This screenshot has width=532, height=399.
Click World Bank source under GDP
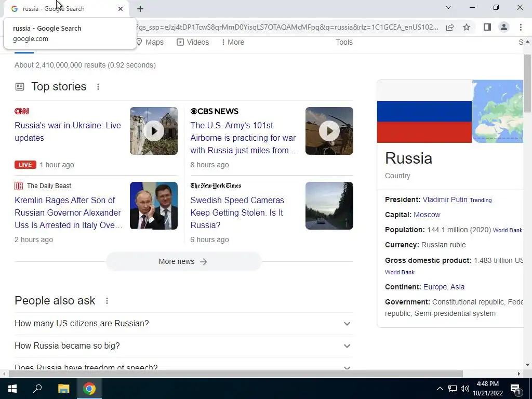pos(400,272)
